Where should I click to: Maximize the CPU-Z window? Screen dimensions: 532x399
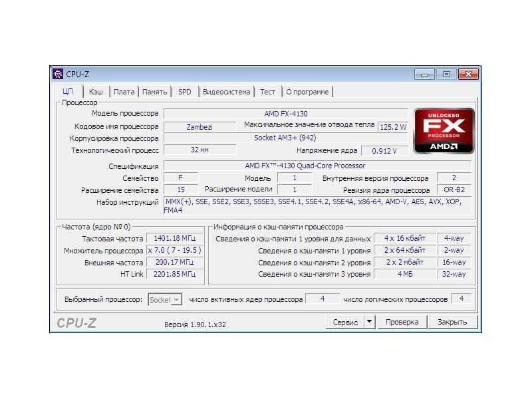point(446,74)
